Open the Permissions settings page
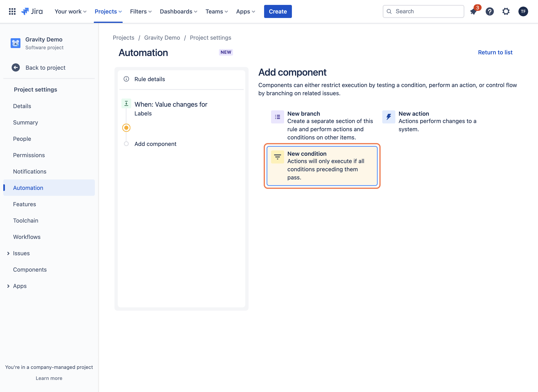The height and width of the screenshot is (392, 538). coord(29,155)
